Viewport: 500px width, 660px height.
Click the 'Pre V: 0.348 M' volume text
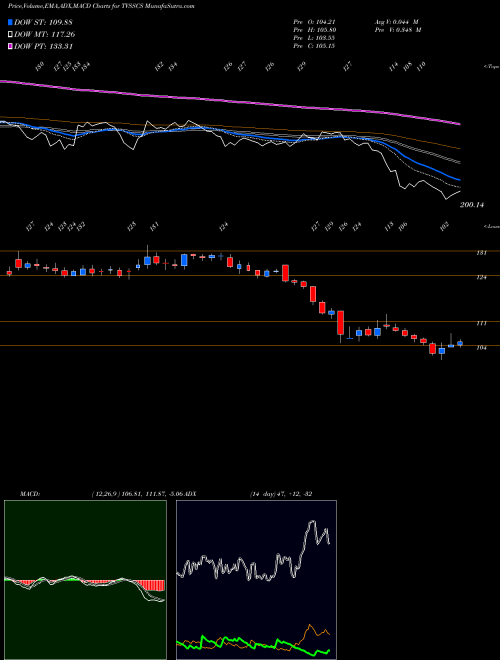[398, 30]
